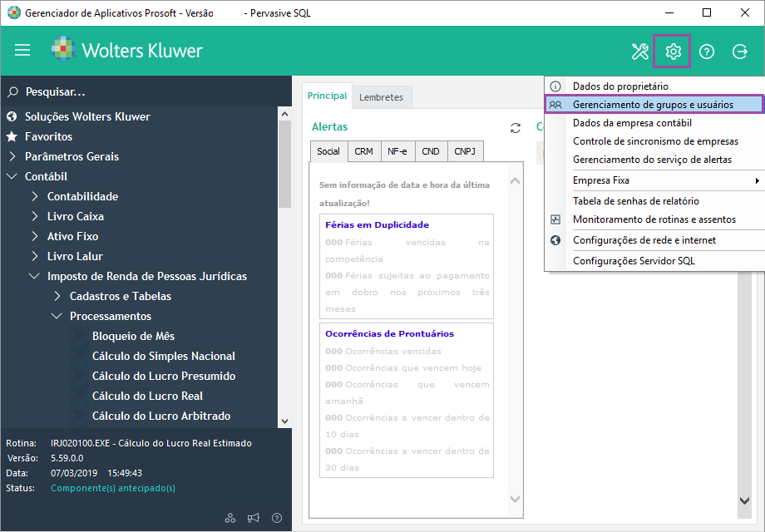Image resolution: width=765 pixels, height=532 pixels.
Task: Open the NF-e alerts tab
Action: 397,151
